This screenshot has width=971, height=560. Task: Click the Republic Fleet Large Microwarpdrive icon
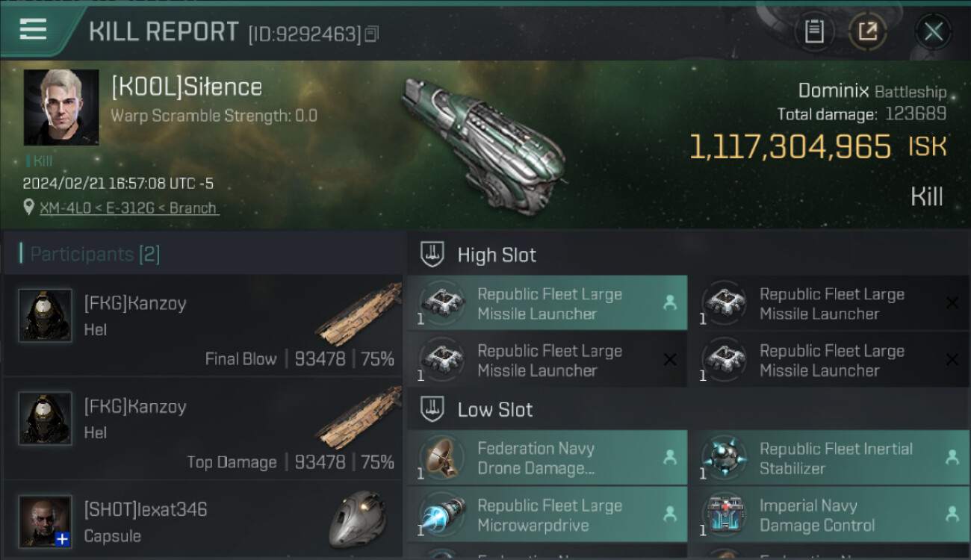click(442, 514)
